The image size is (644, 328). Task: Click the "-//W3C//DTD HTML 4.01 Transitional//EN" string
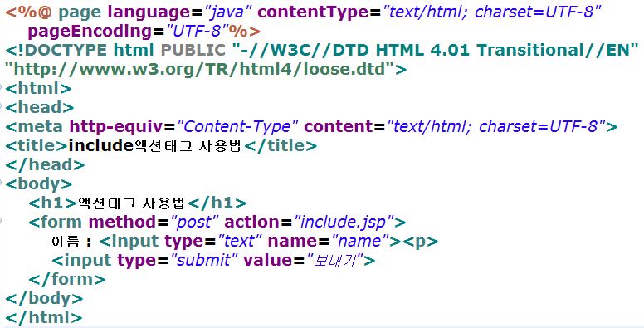click(x=435, y=50)
